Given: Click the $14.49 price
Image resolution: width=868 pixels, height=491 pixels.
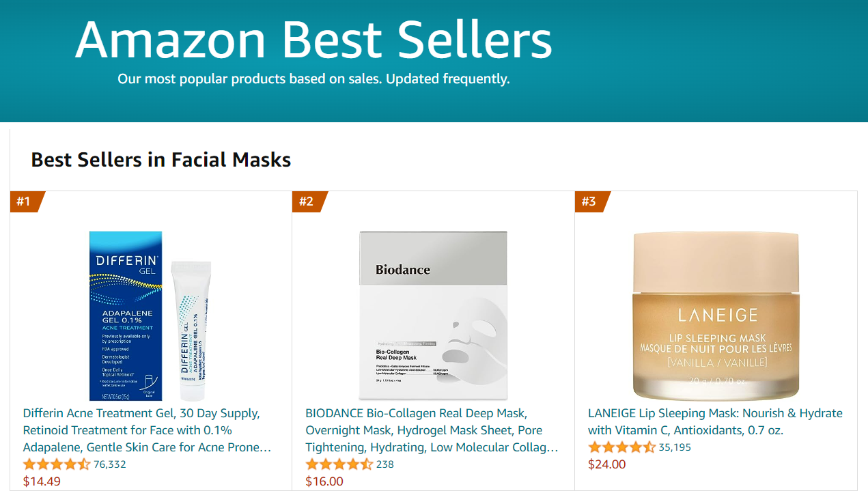Looking at the screenshot, I should pyautogui.click(x=42, y=481).
